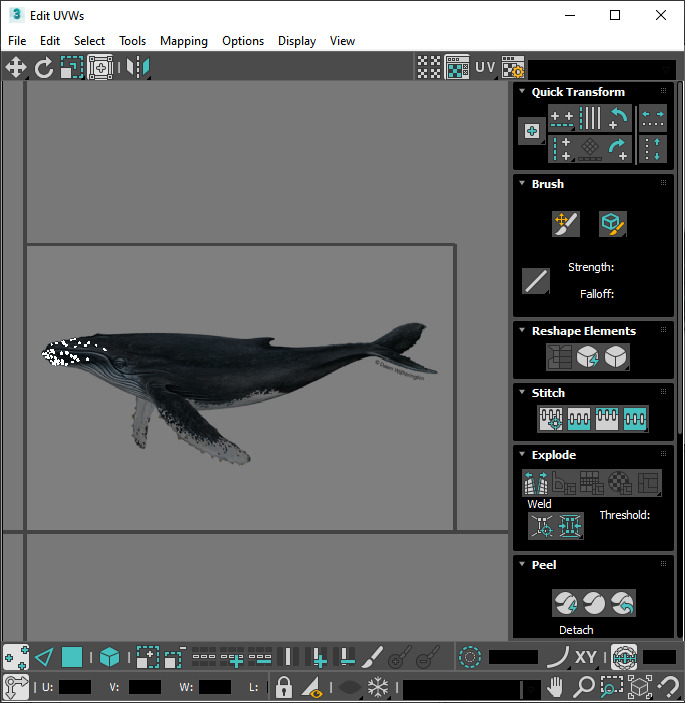685x703 pixels.
Task: Collapse the Quick Transform rollout
Action: click(x=522, y=91)
